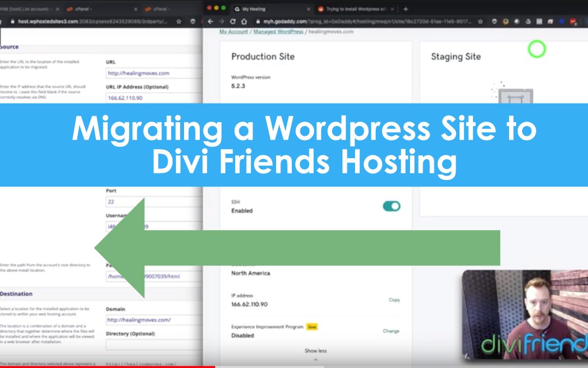Bookmark the cPanel page with star icon
Image resolution: width=588 pixels, height=368 pixels.
tap(179, 22)
